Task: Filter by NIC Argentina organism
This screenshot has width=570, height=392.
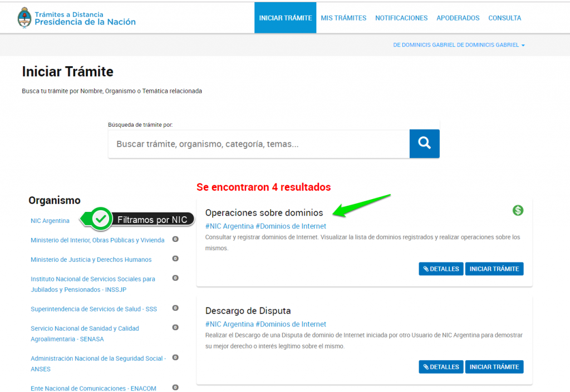Action: tap(50, 221)
